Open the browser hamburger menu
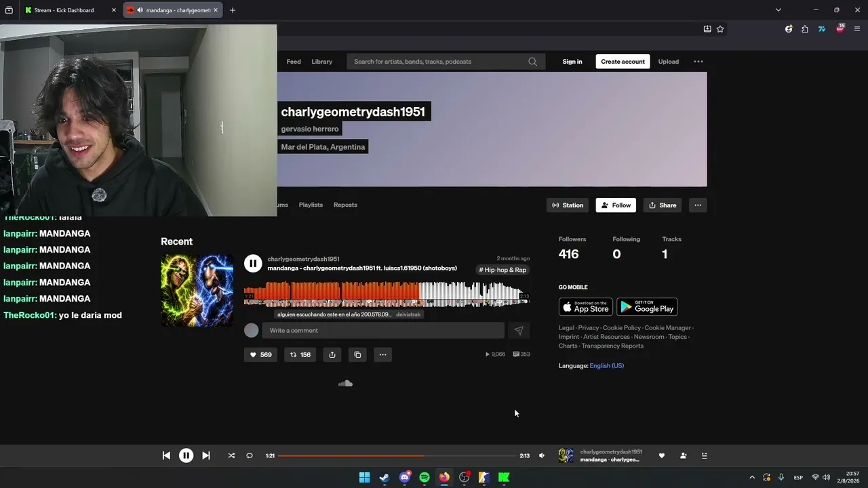Image resolution: width=868 pixels, height=488 pixels. click(857, 29)
